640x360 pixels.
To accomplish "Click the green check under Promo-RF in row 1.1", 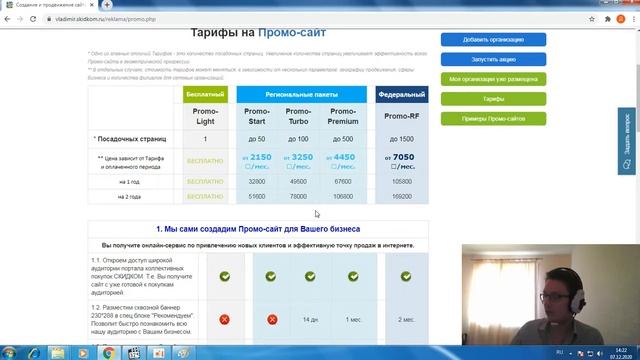I will tap(406, 276).
